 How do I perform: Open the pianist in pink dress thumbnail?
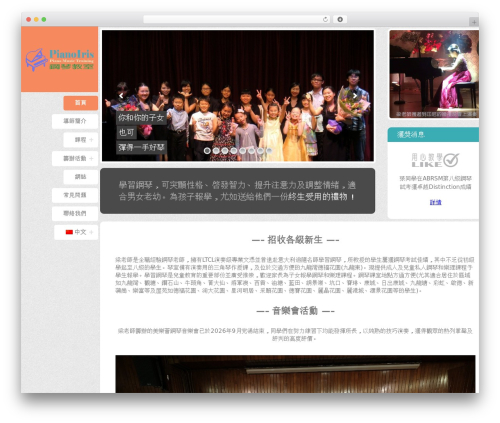click(x=434, y=74)
